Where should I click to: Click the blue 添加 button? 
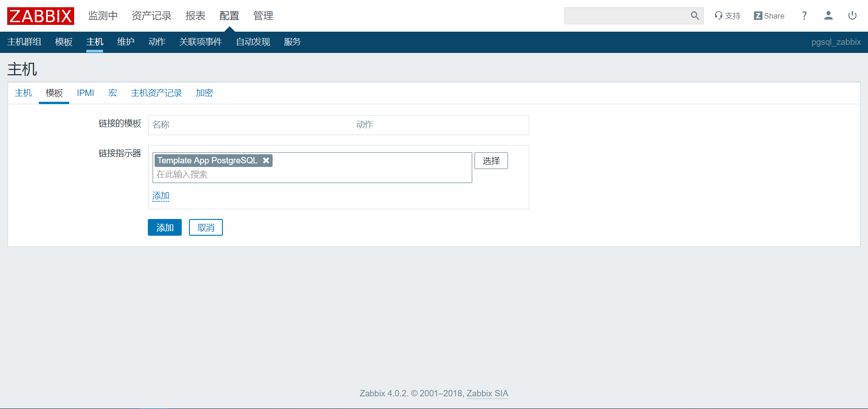165,228
